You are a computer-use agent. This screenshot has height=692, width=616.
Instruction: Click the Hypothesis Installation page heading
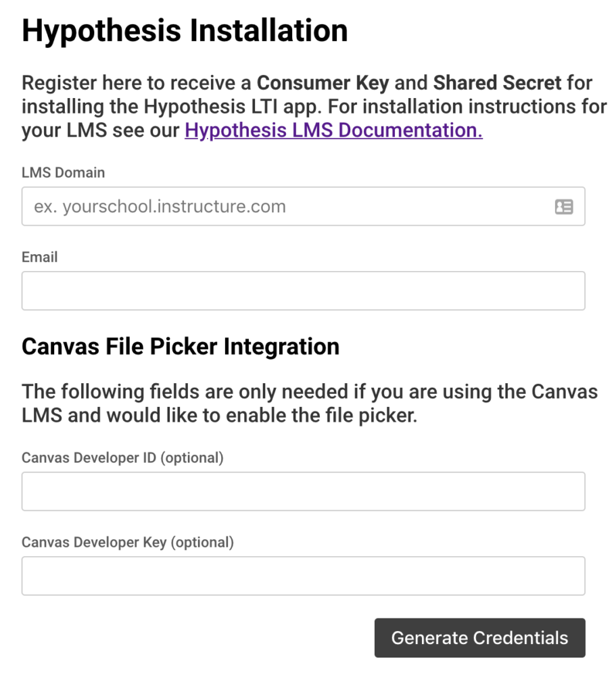(x=185, y=31)
